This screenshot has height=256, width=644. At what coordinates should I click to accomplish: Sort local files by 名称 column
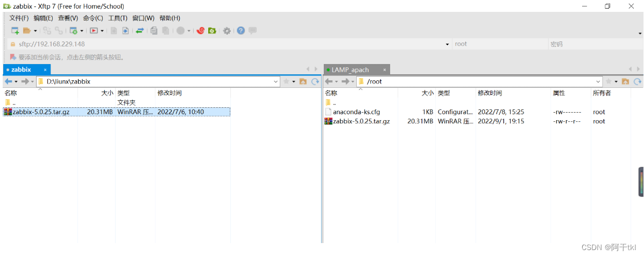[x=40, y=93]
